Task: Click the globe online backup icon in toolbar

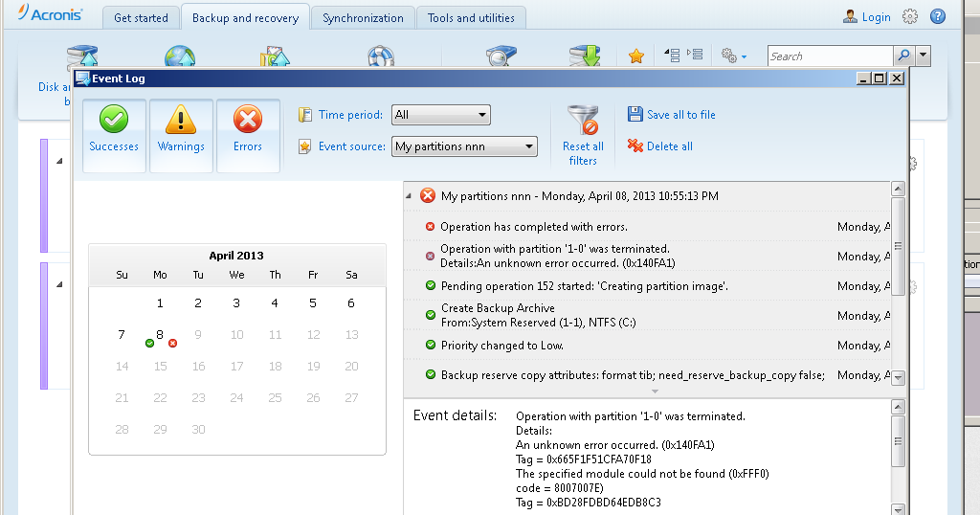Action: (180, 56)
